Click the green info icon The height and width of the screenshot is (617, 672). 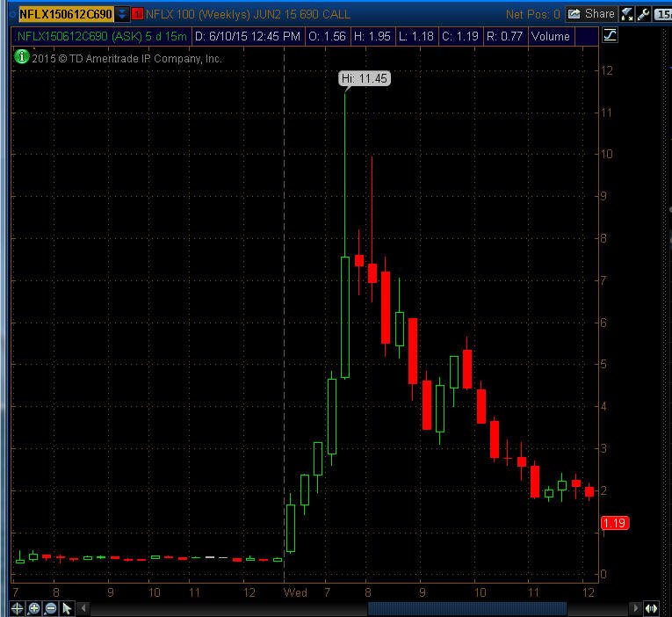21,56
